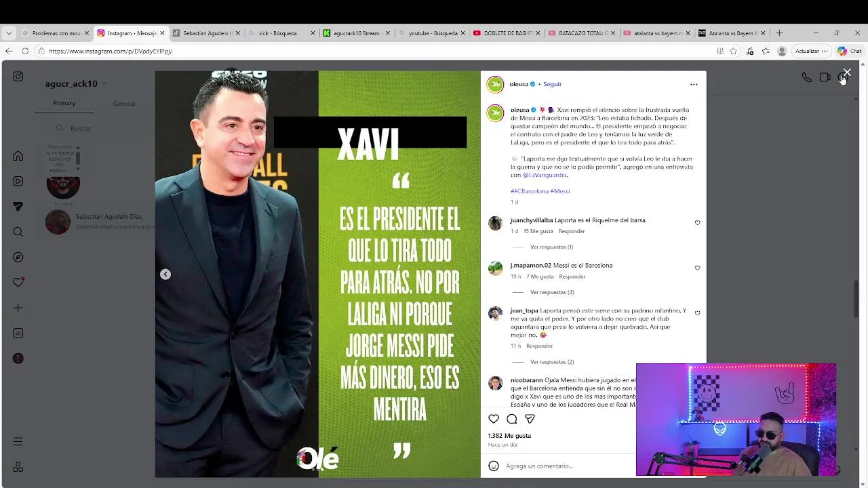Expand Ver respuestas (2) under jean_topa
This screenshot has width=868, height=488.
click(552, 362)
